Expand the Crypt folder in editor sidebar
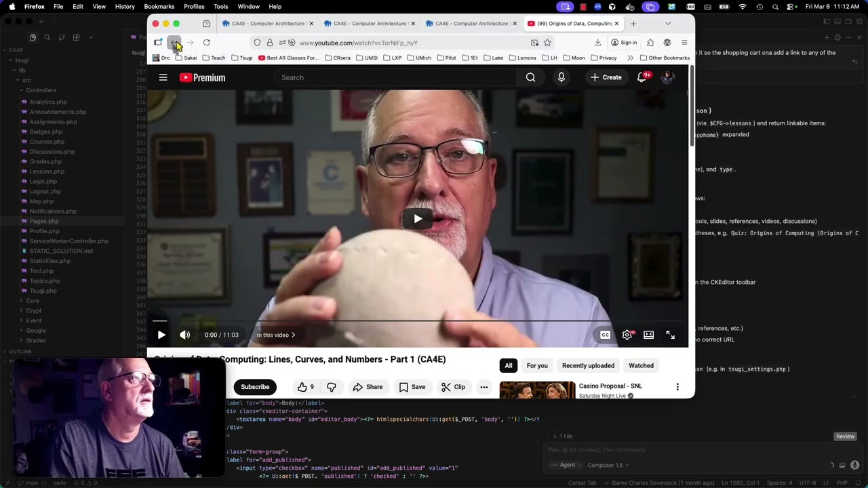This screenshot has height=488, width=868. click(33, 310)
